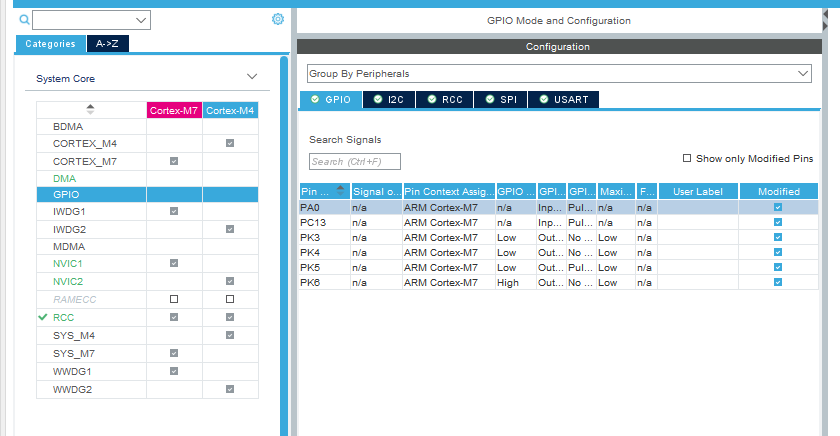
Task: Switch to the Categories tab
Action: tap(50, 44)
